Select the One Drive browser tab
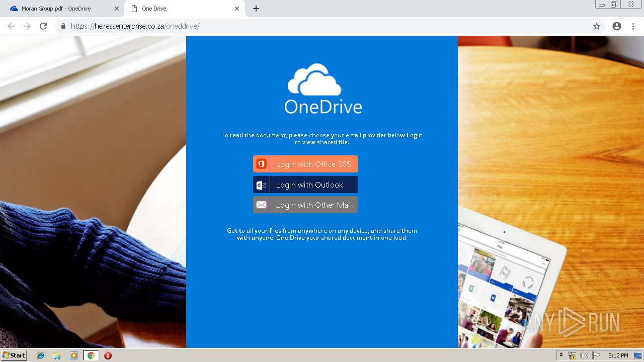644x362 pixels. pyautogui.click(x=184, y=9)
